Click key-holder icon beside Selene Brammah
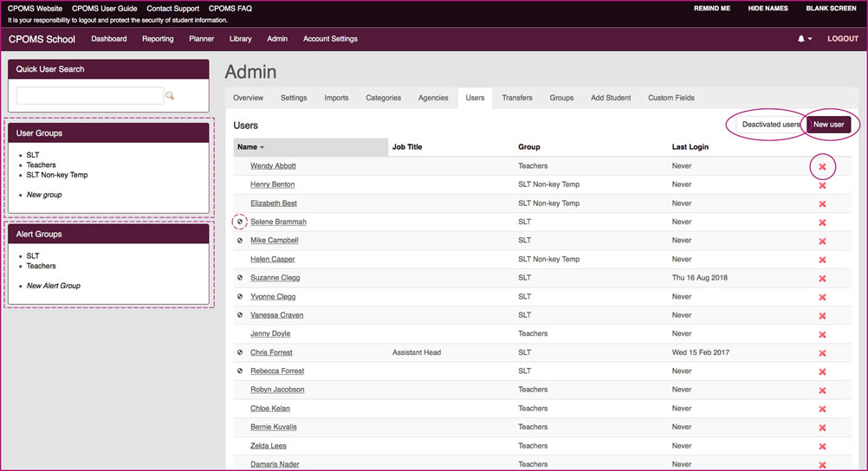The width and height of the screenshot is (868, 471). [x=240, y=222]
